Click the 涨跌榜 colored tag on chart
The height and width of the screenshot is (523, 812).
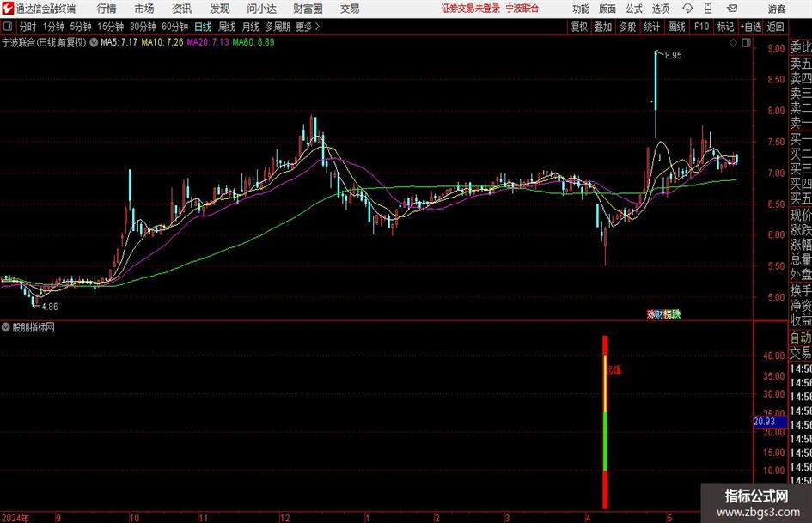663,314
